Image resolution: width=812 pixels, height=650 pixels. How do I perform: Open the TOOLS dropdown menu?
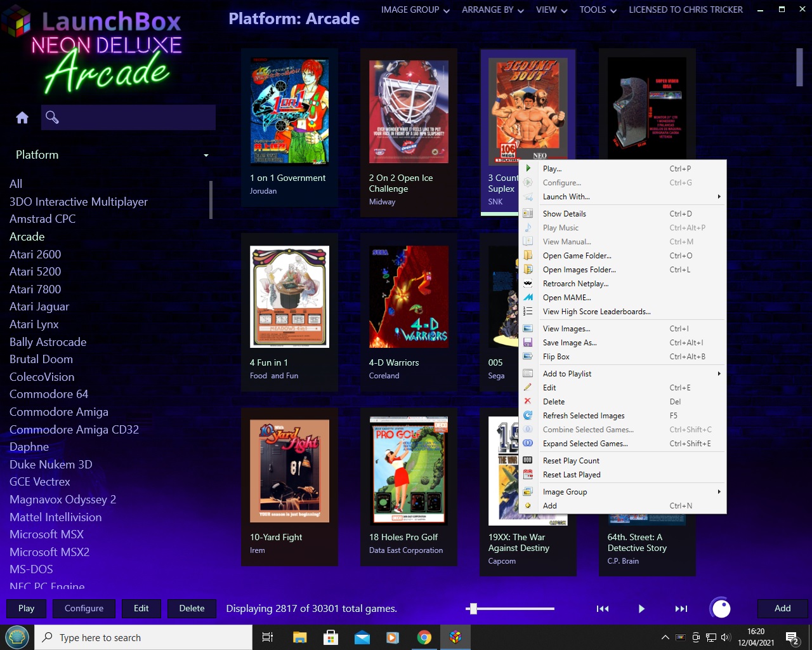(x=598, y=10)
